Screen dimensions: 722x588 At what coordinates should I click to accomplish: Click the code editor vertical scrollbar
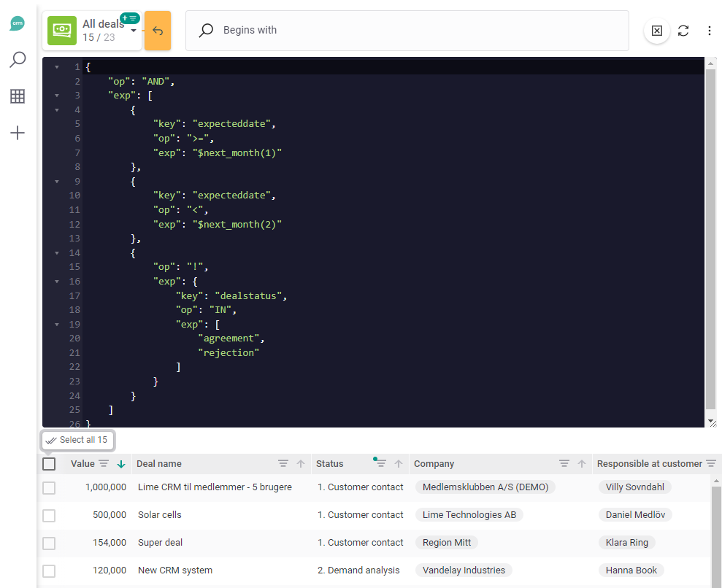[x=710, y=241]
